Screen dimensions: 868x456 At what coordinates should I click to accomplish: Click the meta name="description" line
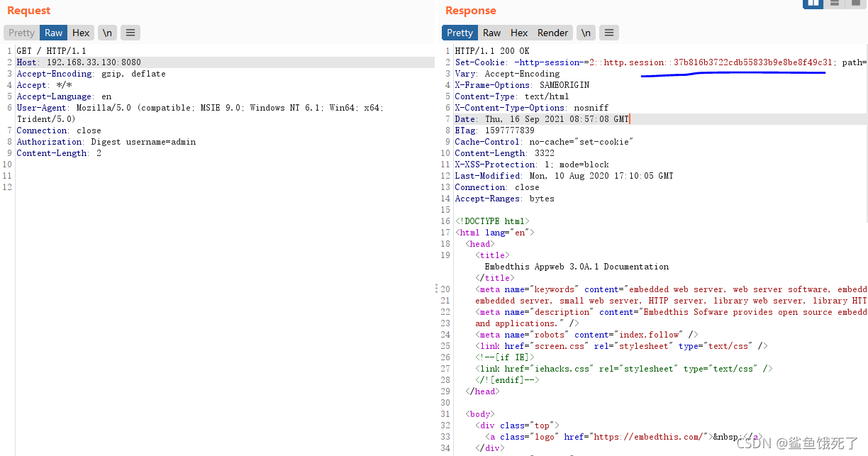672,312
